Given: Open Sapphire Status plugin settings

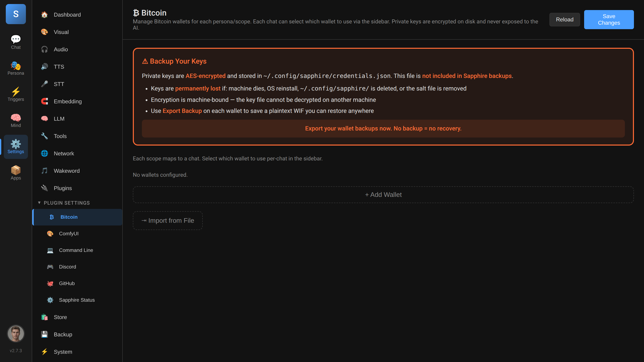Looking at the screenshot, I should click(x=77, y=300).
